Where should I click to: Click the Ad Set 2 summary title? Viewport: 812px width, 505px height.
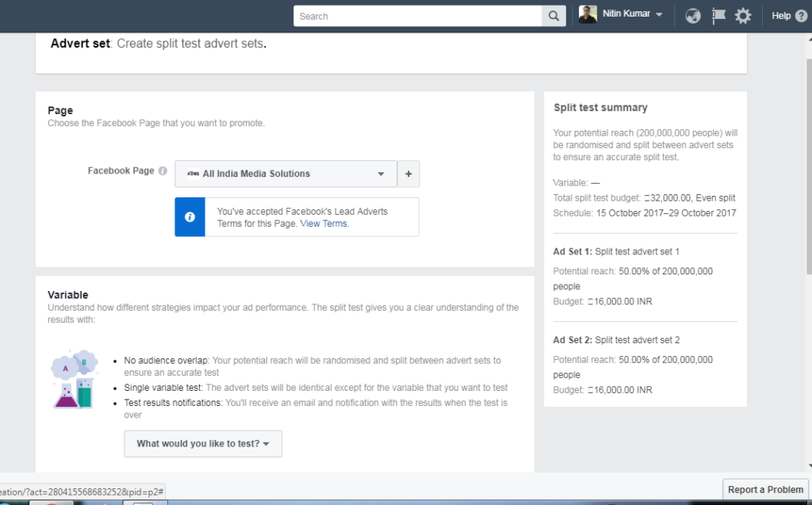point(616,340)
